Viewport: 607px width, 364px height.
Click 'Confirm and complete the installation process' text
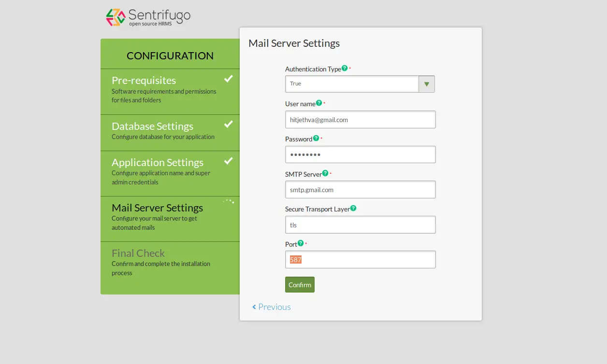coord(161,268)
